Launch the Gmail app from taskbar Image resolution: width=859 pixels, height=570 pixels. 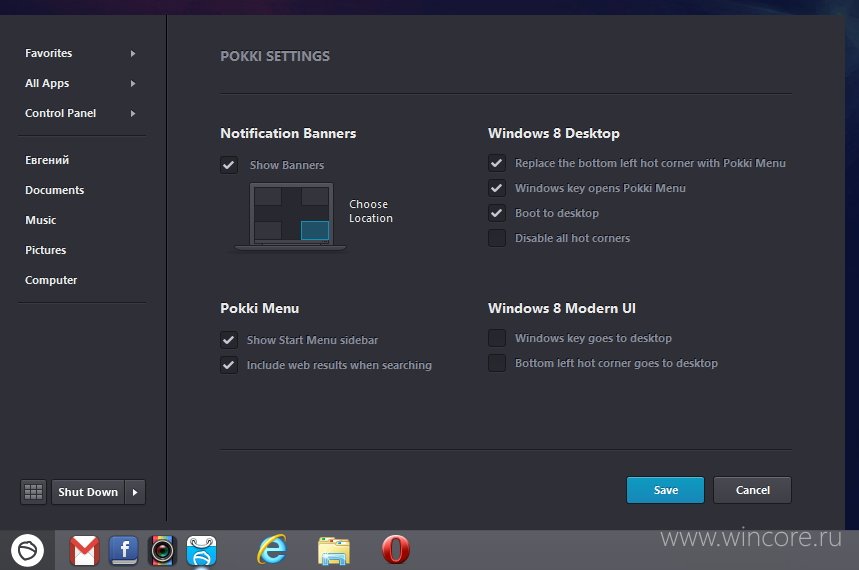[84, 550]
